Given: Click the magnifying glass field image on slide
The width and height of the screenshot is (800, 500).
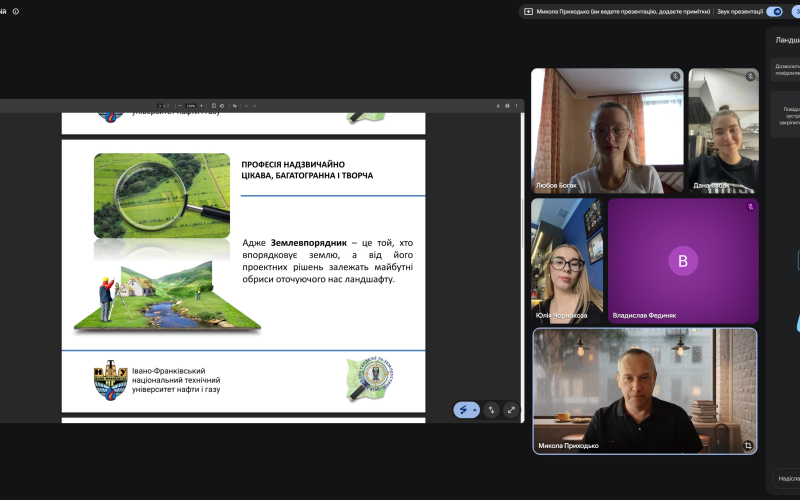Looking at the screenshot, I should [x=162, y=195].
